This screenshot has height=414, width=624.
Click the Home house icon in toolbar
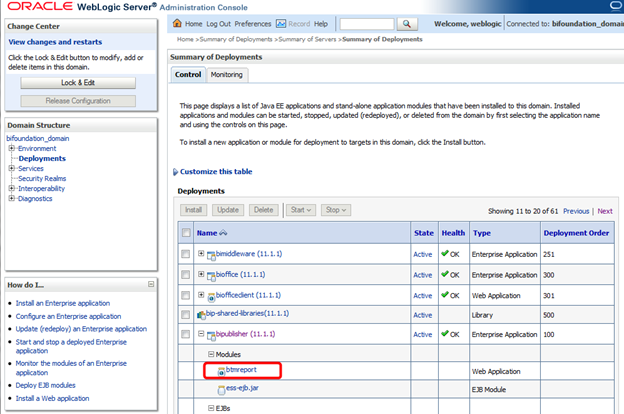click(x=177, y=23)
